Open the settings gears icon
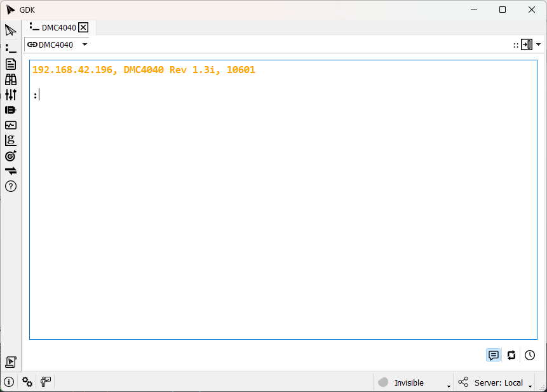Image resolution: width=547 pixels, height=392 pixels. pyautogui.click(x=27, y=382)
